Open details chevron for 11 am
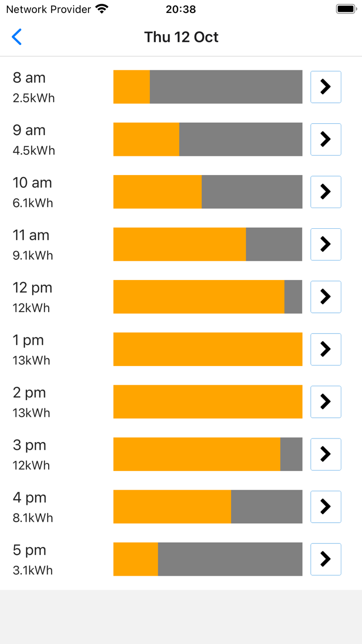Viewport: 362px width, 644px height. point(325,244)
